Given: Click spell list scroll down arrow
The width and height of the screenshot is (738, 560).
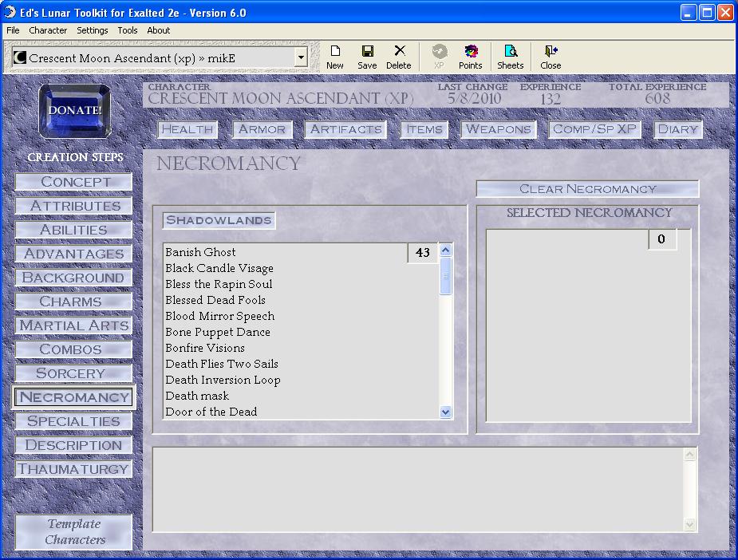Looking at the screenshot, I should [x=445, y=412].
